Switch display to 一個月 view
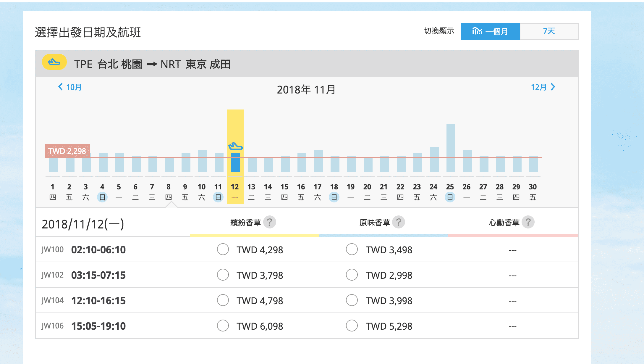644x364 pixels. click(x=490, y=31)
